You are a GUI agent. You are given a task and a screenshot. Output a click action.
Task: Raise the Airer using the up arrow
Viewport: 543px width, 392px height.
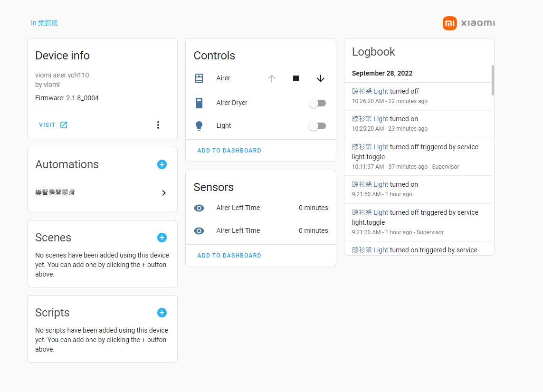[x=271, y=78]
